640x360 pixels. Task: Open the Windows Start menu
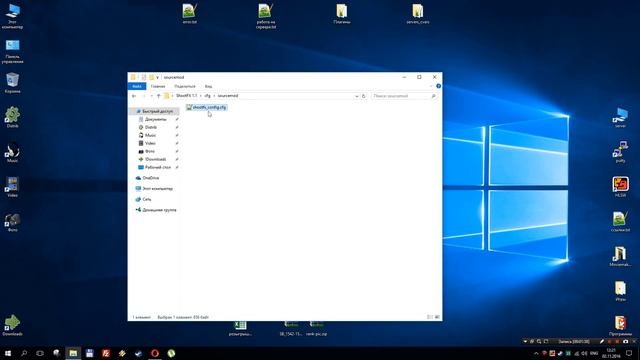(x=8, y=353)
